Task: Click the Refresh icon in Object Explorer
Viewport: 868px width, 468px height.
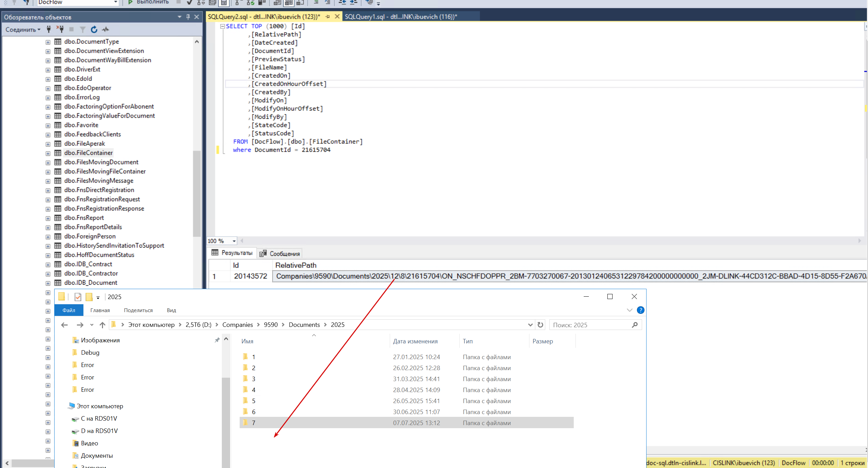Action: (x=94, y=30)
